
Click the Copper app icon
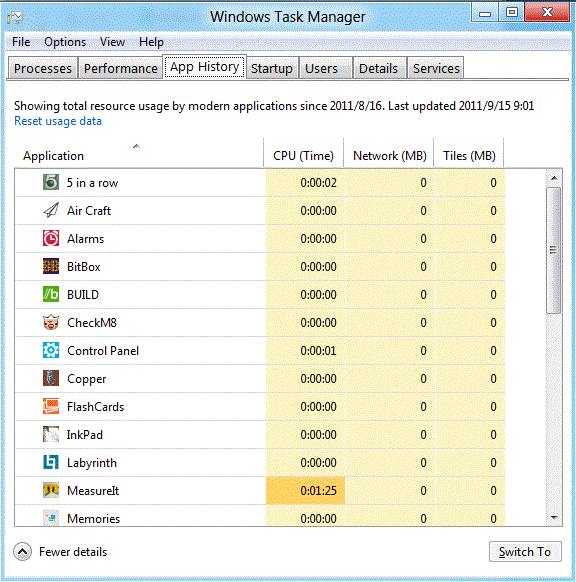click(51, 378)
